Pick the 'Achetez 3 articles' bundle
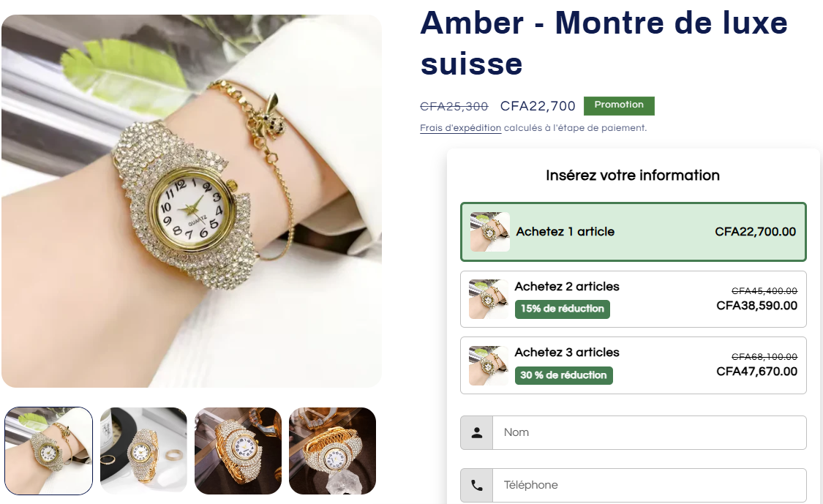The image size is (823, 504). (x=633, y=366)
